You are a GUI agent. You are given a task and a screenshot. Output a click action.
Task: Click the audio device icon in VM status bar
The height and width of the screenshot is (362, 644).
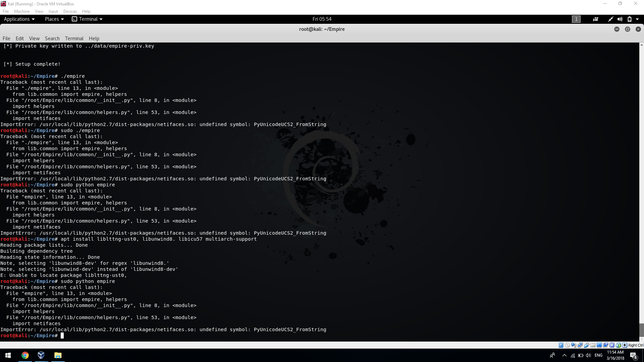click(574, 345)
